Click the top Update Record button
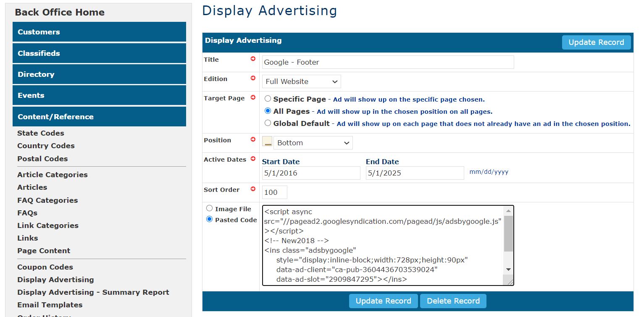The width and height of the screenshot is (644, 317). coord(596,42)
